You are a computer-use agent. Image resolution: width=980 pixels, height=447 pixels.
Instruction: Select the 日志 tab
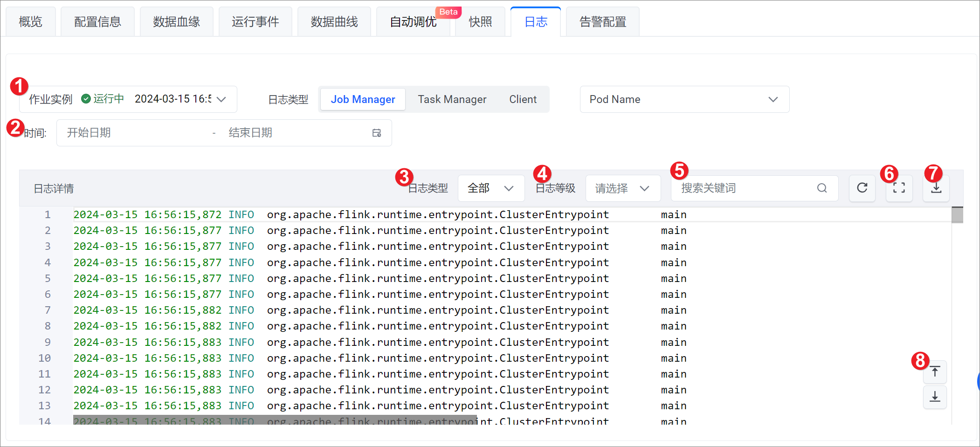pyautogui.click(x=536, y=22)
